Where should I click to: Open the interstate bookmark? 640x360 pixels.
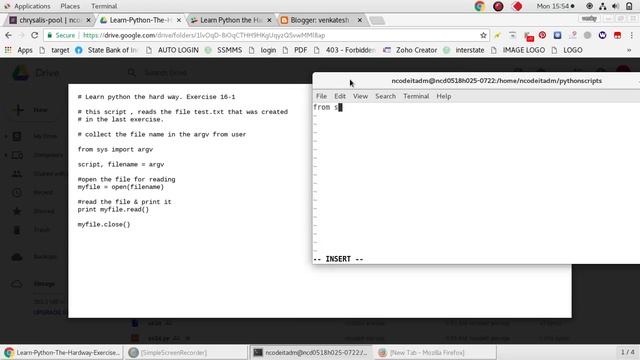click(464, 50)
